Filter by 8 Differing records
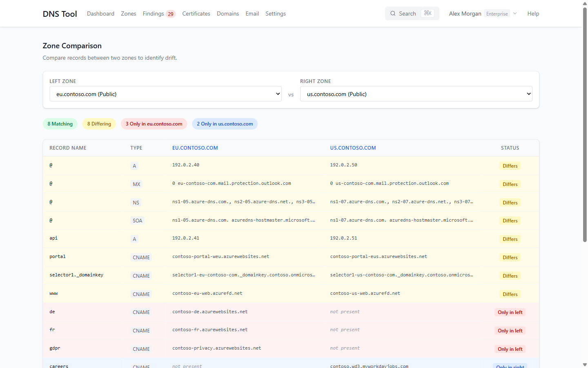 click(x=99, y=124)
